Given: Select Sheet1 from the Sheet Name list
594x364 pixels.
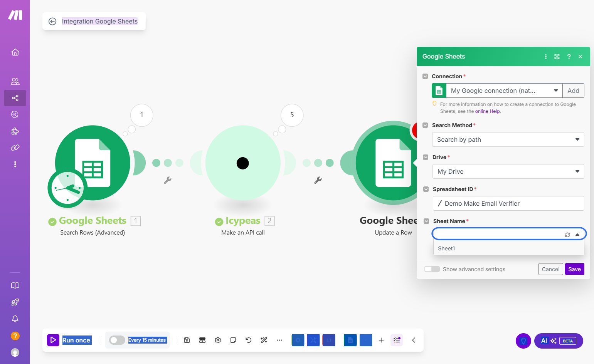Looking at the screenshot, I should 509,248.
